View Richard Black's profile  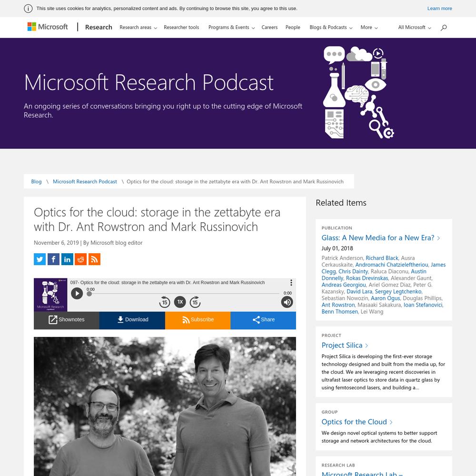point(382,258)
